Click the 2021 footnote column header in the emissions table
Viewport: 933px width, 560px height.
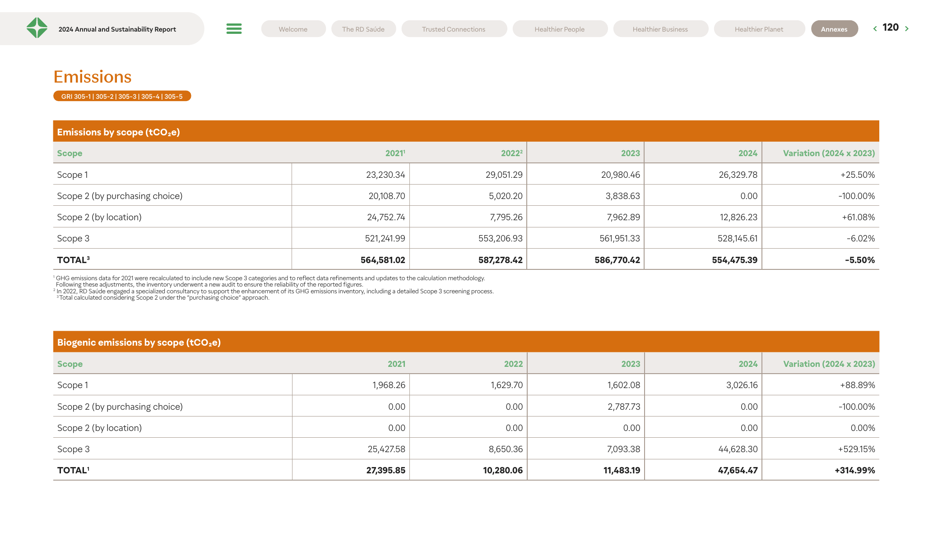[x=395, y=153]
